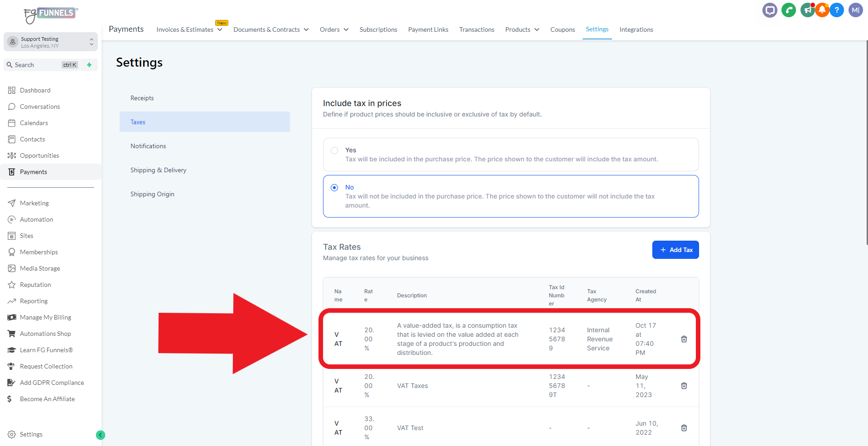This screenshot has width=868, height=446.
Task: Expand the Documents & Contracts dropdown
Action: pyautogui.click(x=271, y=29)
